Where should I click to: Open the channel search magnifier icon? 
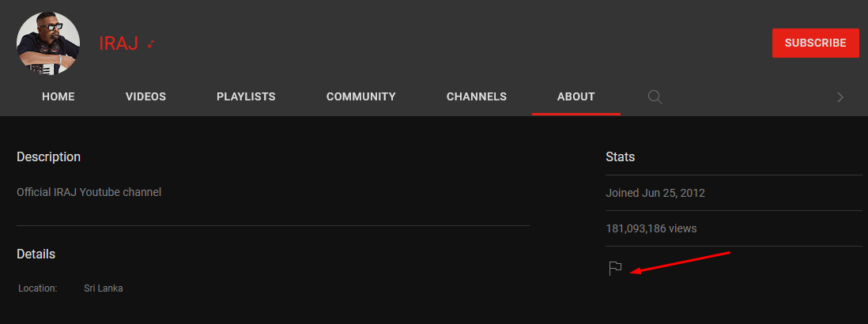click(655, 96)
